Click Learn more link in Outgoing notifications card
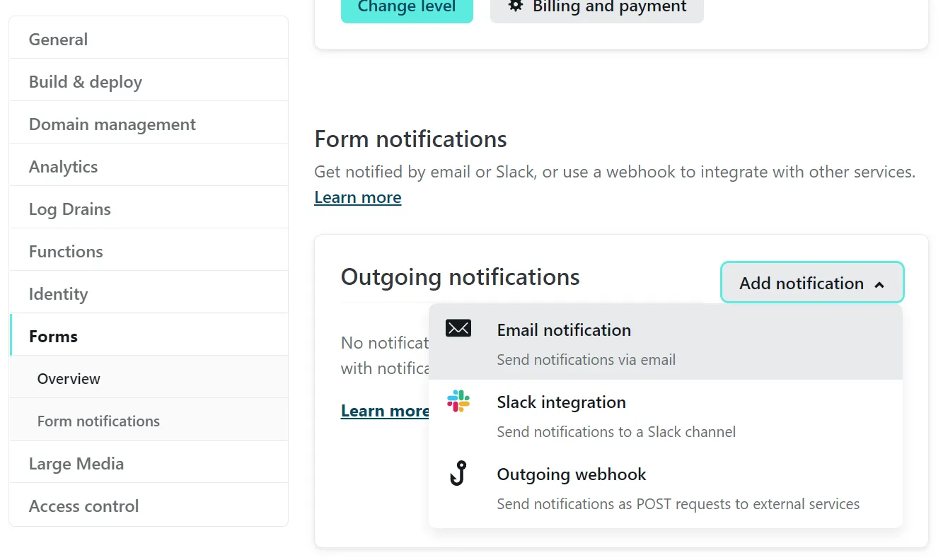Screen dimensions: 943x560 [385, 411]
